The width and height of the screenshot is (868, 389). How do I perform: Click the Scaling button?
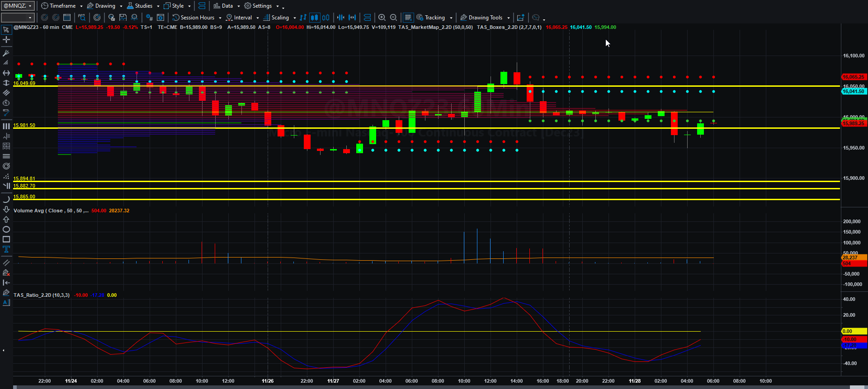280,18
